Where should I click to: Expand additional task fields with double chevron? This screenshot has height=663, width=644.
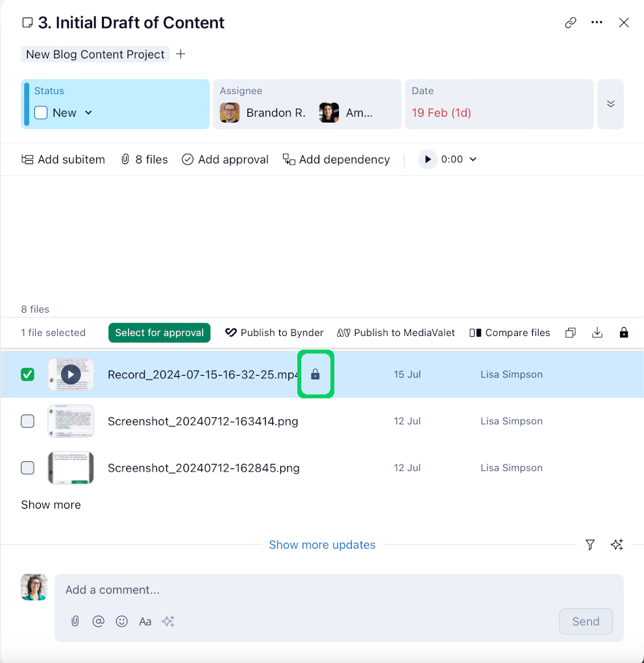click(610, 104)
